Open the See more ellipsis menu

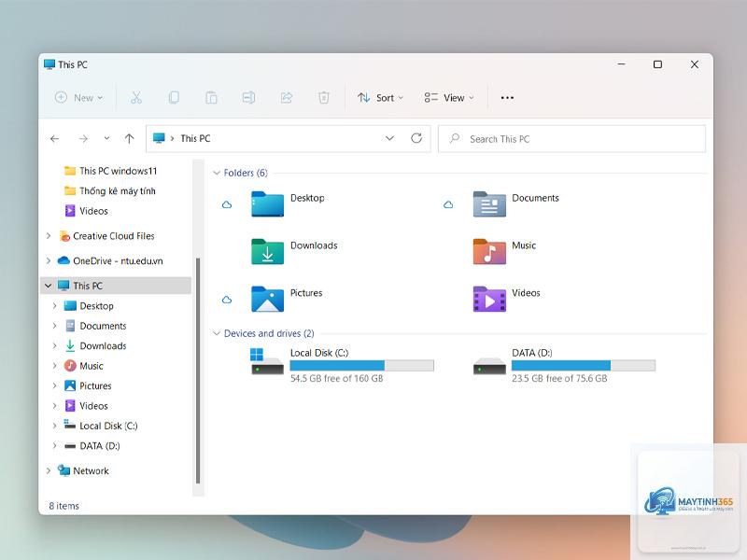[x=507, y=98]
